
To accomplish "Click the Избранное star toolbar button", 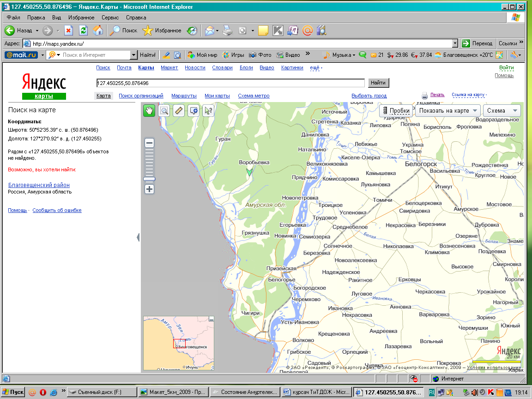I will [162, 30].
